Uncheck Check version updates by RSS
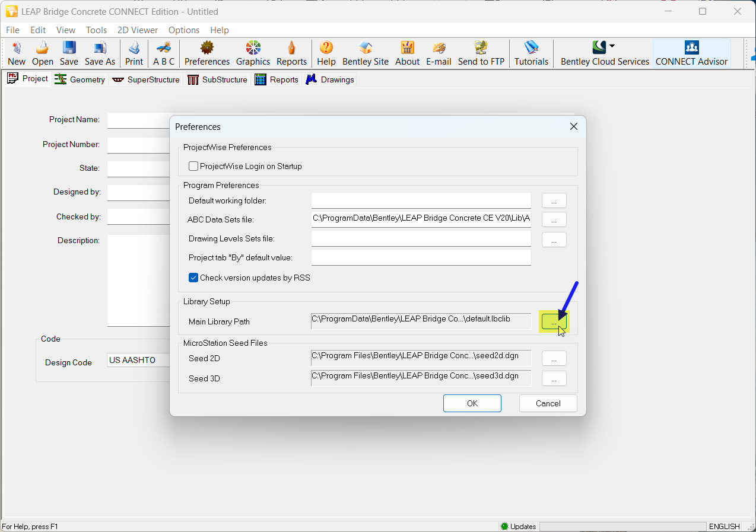756x532 pixels. pyautogui.click(x=193, y=278)
